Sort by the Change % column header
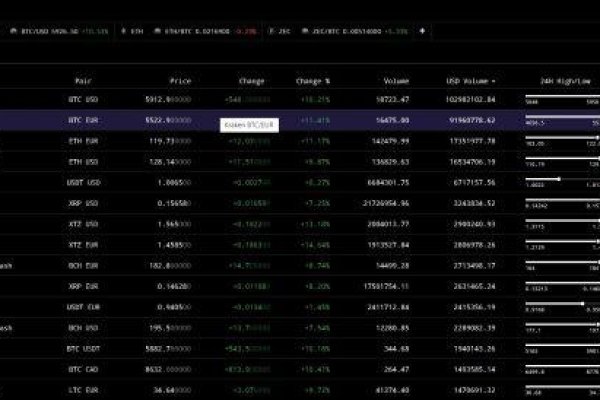The image size is (600, 400). tap(311, 80)
